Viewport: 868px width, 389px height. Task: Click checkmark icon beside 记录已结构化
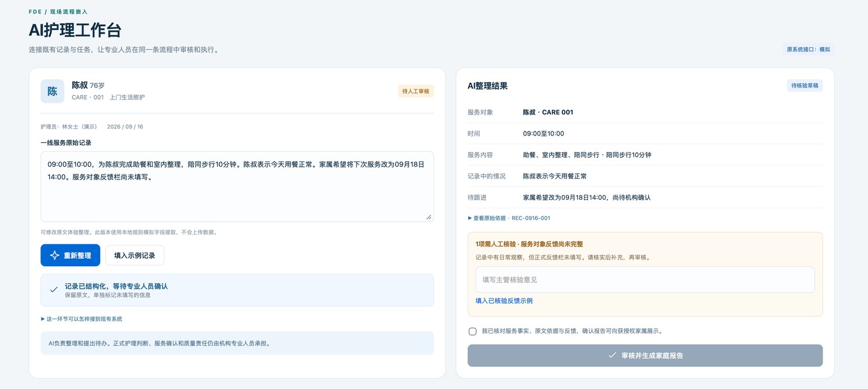[54, 289]
